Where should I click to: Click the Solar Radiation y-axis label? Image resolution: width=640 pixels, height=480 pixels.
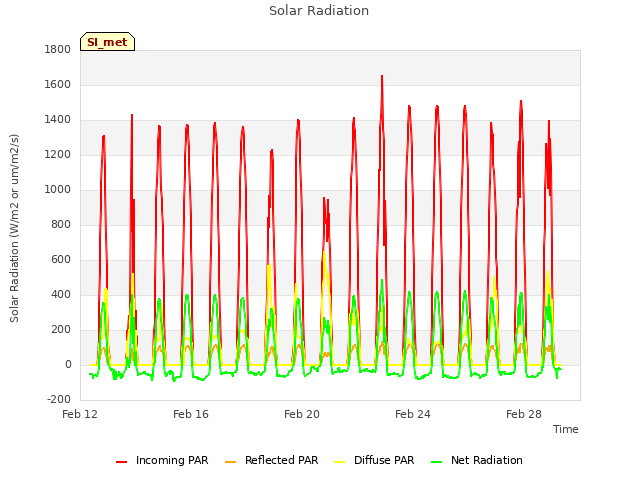14,228
